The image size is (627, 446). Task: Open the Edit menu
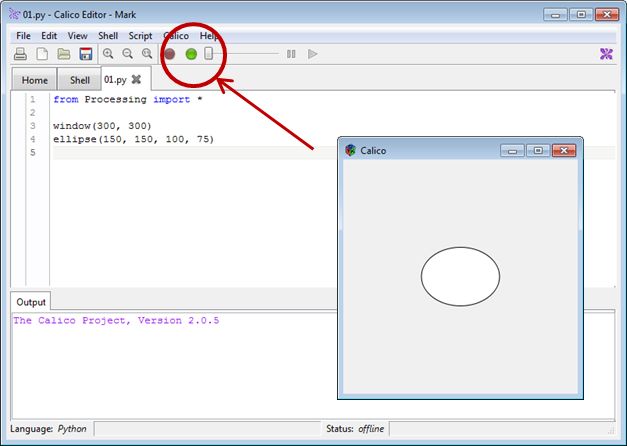click(x=49, y=36)
